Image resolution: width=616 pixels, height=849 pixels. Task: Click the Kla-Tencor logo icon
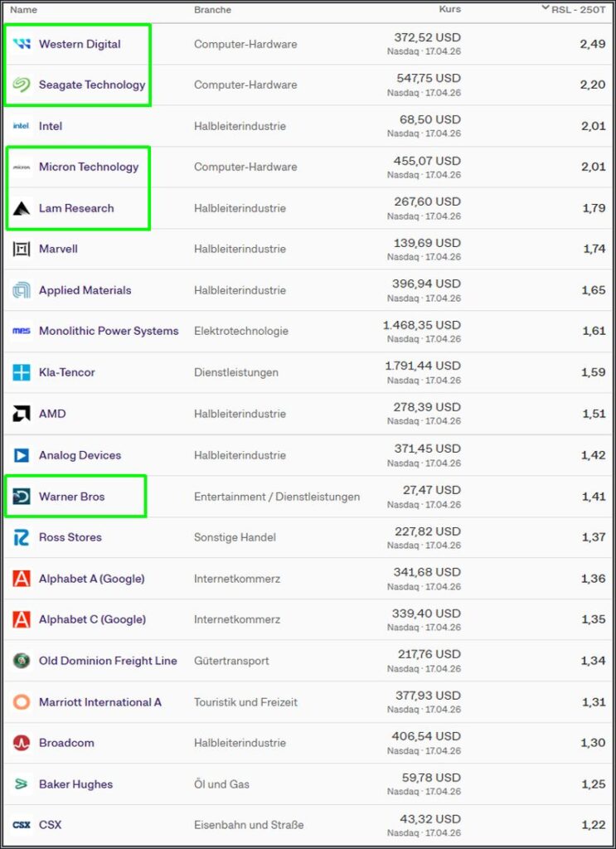[x=22, y=372]
